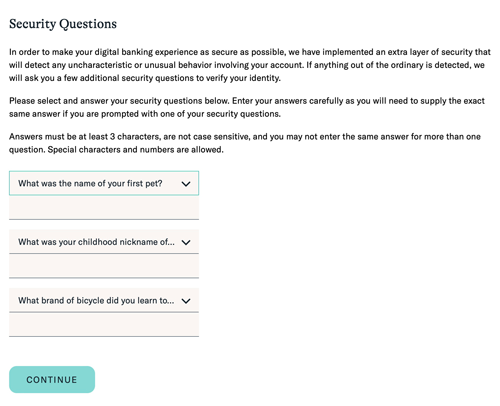Click the chevron beside the childhood nickname question
Image resolution: width=500 pixels, height=406 pixels.
[x=186, y=242]
